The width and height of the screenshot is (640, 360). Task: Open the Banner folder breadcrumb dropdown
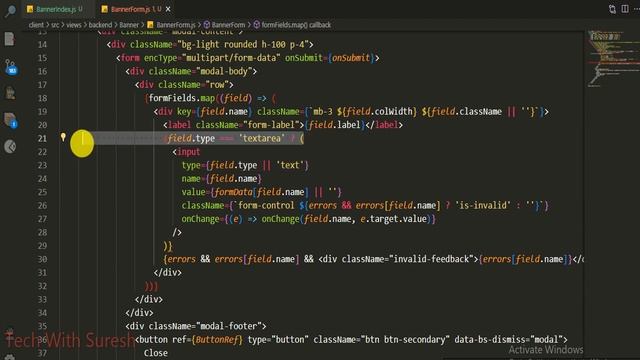pyautogui.click(x=129, y=25)
